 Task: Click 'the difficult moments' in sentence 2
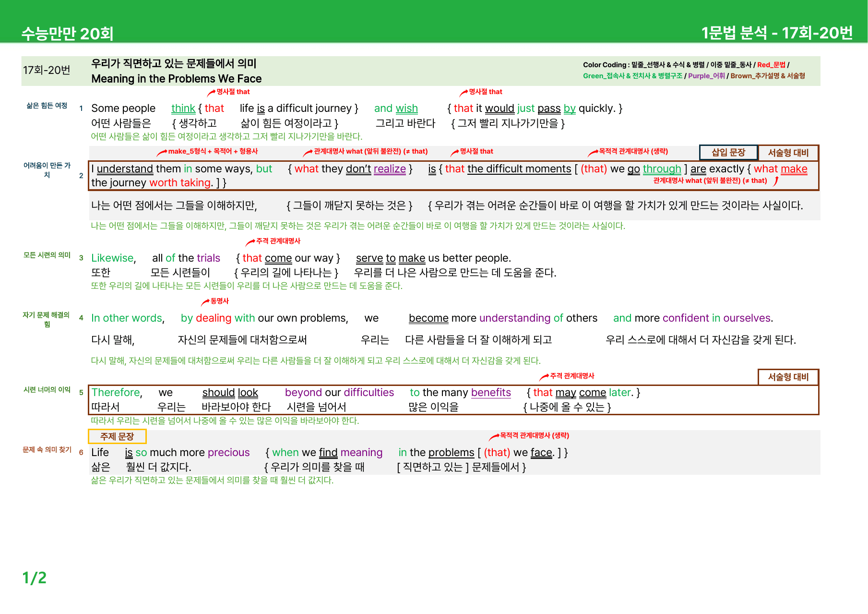coord(519,169)
